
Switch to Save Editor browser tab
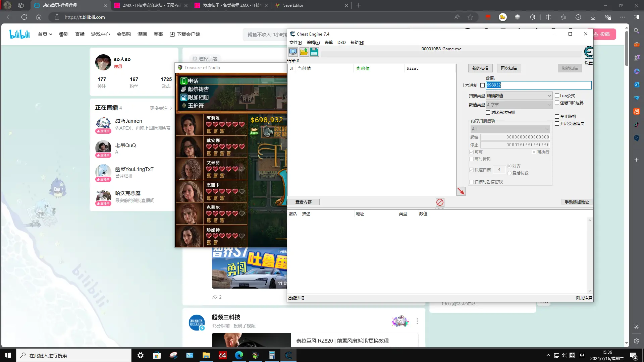311,5
